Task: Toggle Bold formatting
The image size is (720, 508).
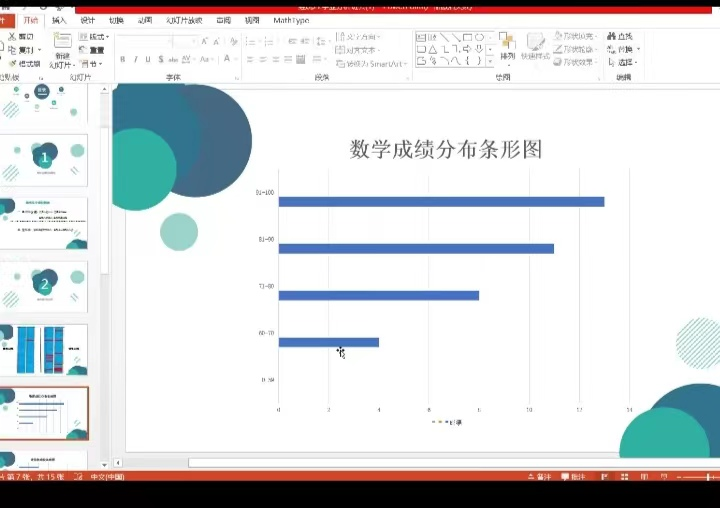Action: [123, 59]
